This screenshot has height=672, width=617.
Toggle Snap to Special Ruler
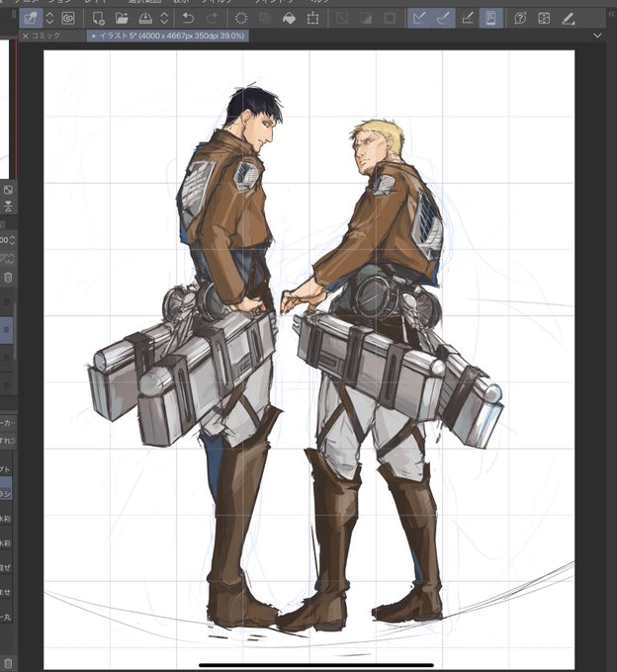click(443, 18)
